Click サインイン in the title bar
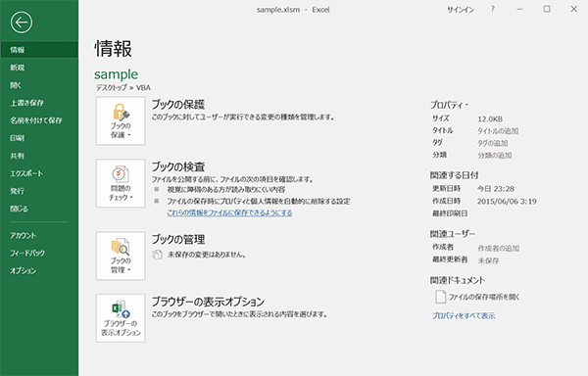The height and width of the screenshot is (376, 588). click(461, 10)
